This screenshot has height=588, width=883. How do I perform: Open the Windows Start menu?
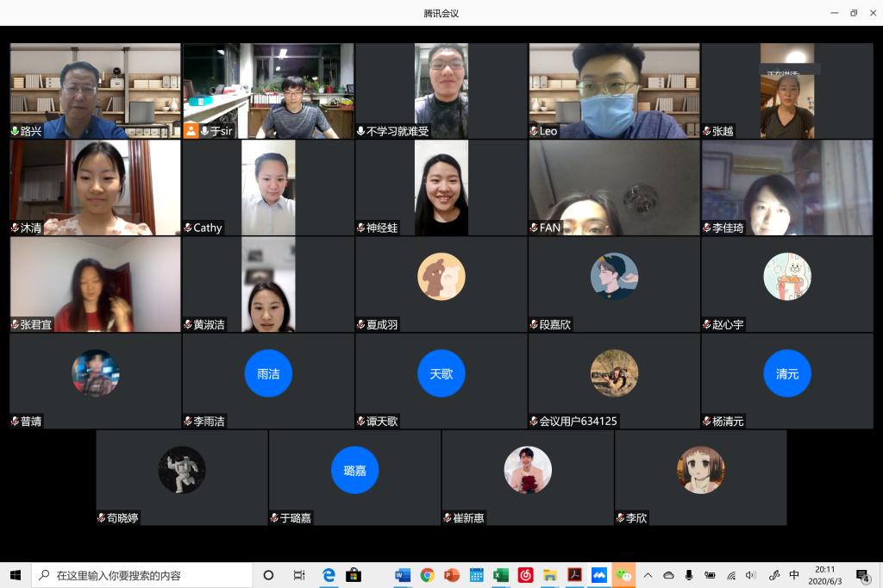point(16,575)
